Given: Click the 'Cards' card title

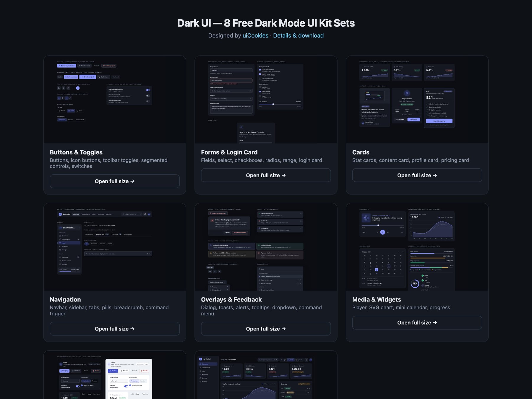Looking at the screenshot, I should (x=361, y=152).
